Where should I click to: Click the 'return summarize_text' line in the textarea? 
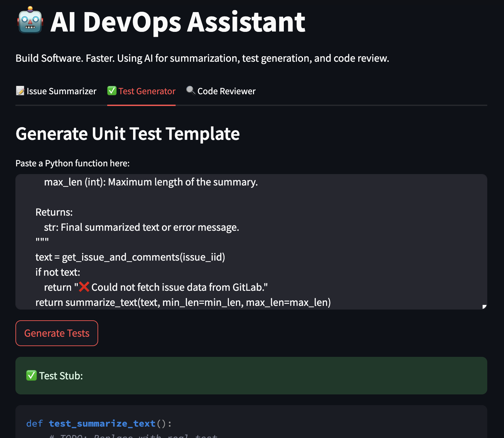[183, 303]
